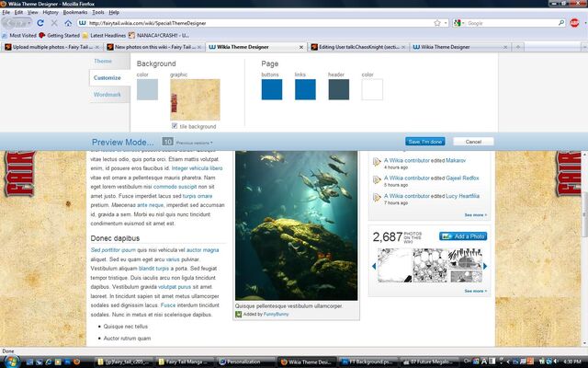588x368 pixels.
Task: Open the Most Visited bookmark folder
Action: [x=19, y=35]
